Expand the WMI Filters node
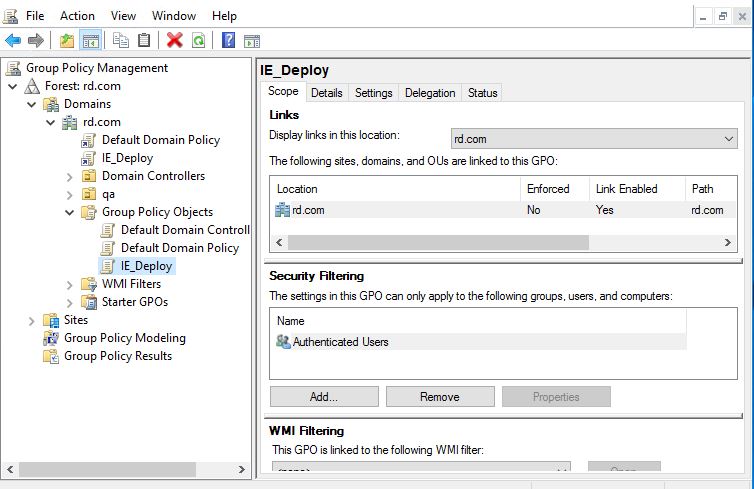Image resolution: width=754 pixels, height=489 pixels. tap(69, 284)
